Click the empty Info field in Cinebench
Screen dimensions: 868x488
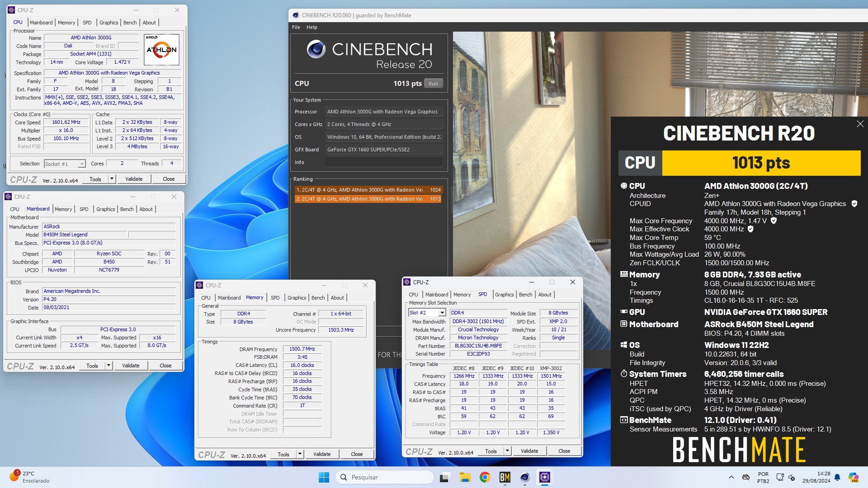(x=383, y=162)
